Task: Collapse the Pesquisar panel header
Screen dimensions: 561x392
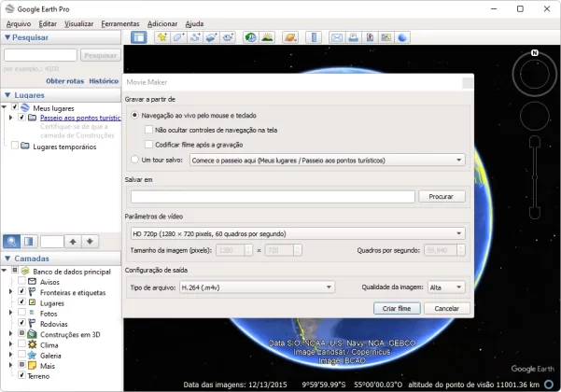Action: pos(61,37)
